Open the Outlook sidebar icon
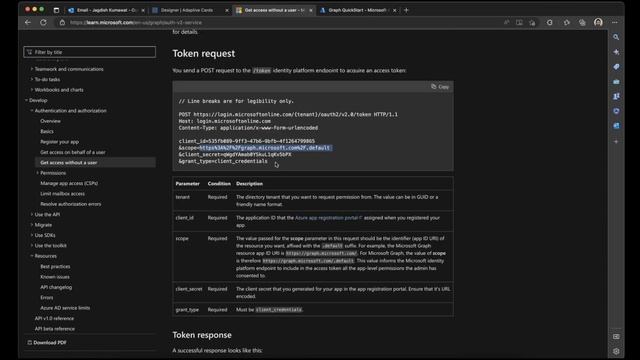This screenshot has height=360, width=640. pos(616,126)
